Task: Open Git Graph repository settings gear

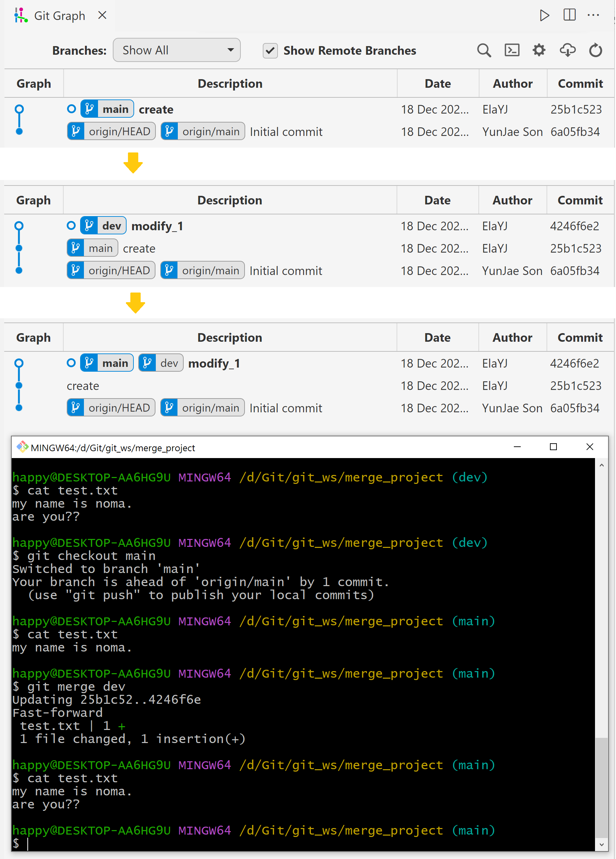Action: [x=539, y=50]
